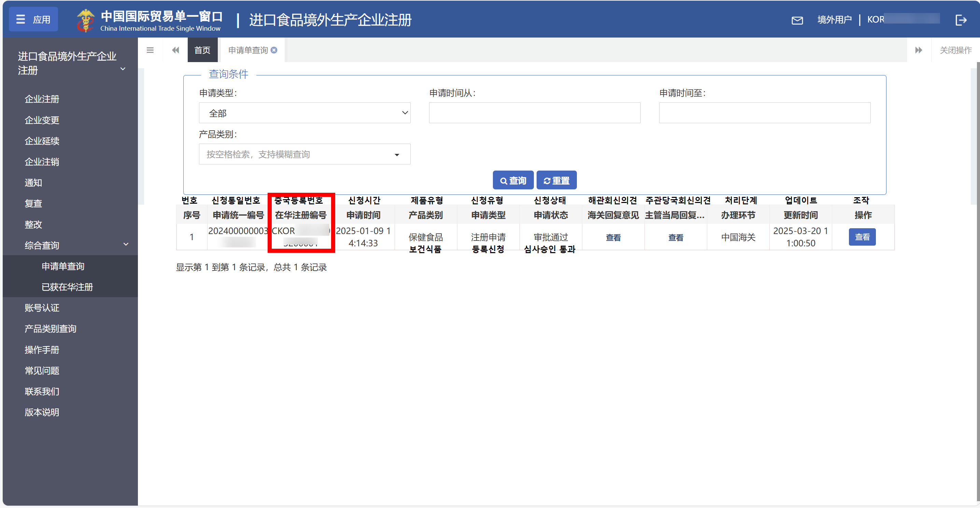Click the double-left arrow to scroll tabs back
Viewport: 980px width, 508px height.
(x=175, y=50)
